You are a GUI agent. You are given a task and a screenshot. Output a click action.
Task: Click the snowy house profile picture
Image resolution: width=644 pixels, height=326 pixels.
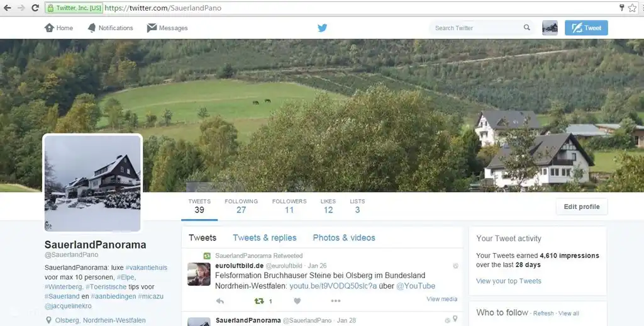[x=93, y=183]
